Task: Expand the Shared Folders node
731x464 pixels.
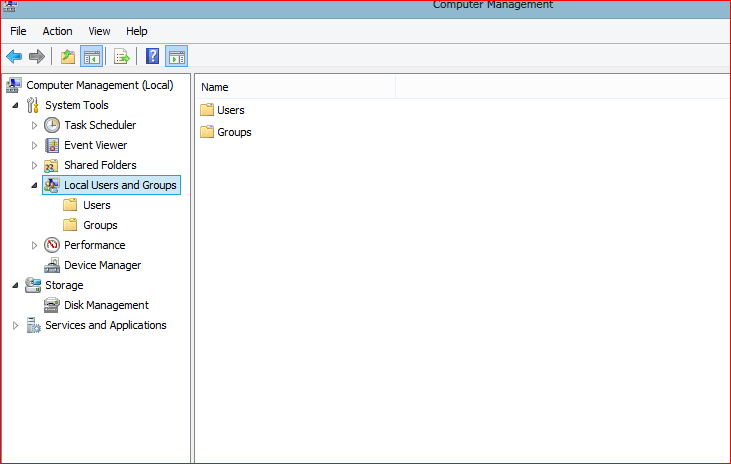Action: (x=34, y=166)
